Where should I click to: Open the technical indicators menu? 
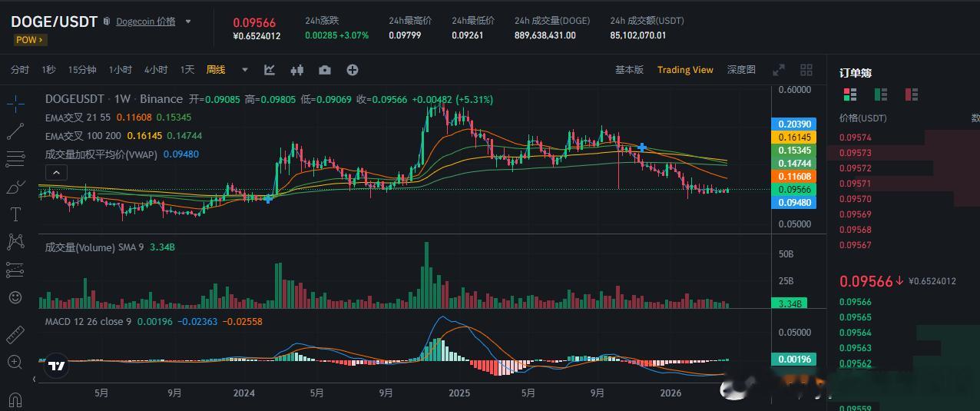(270, 70)
